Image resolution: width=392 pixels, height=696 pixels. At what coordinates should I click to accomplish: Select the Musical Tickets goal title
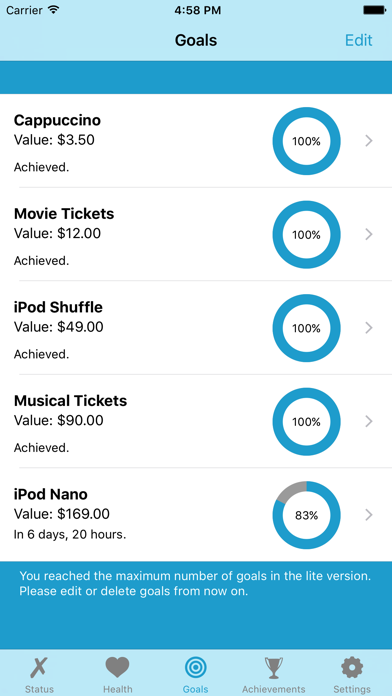[x=71, y=401]
